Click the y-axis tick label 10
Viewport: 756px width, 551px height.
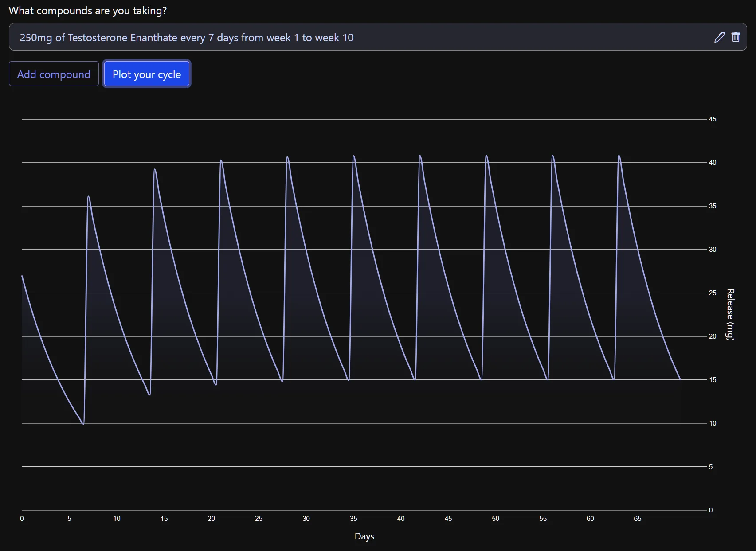click(713, 423)
